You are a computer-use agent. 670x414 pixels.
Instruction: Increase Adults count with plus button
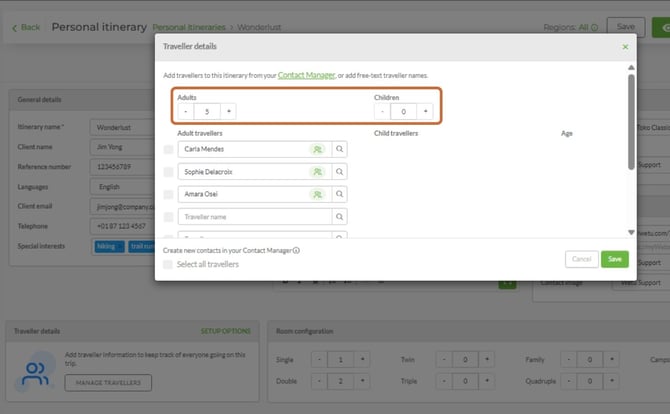click(229, 112)
